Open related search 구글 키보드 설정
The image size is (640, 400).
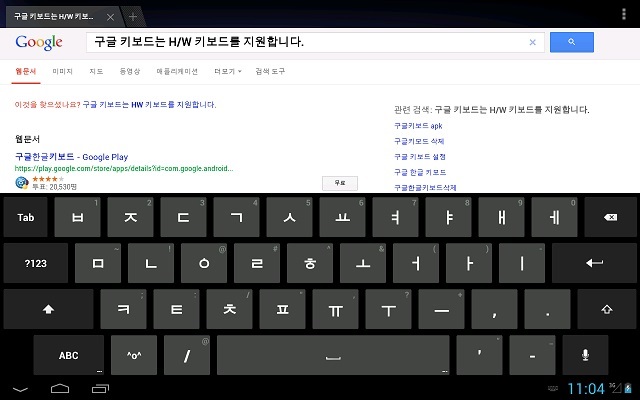coord(420,157)
